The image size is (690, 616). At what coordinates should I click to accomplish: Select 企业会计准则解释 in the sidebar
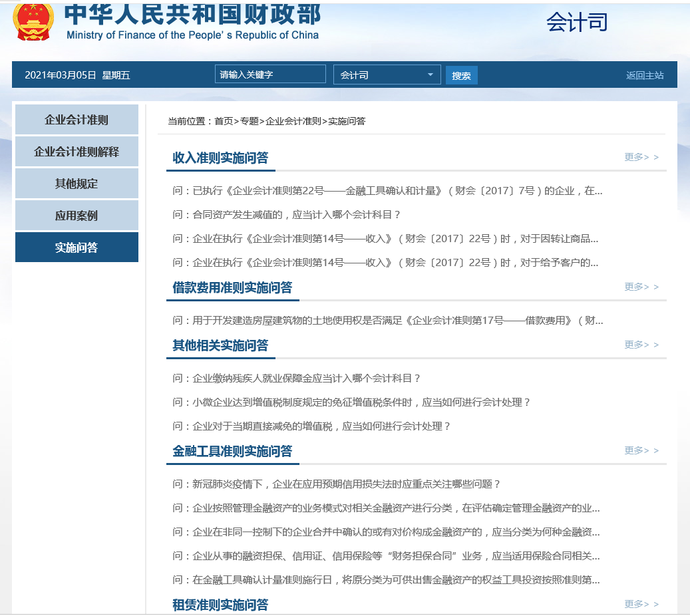[x=77, y=152]
